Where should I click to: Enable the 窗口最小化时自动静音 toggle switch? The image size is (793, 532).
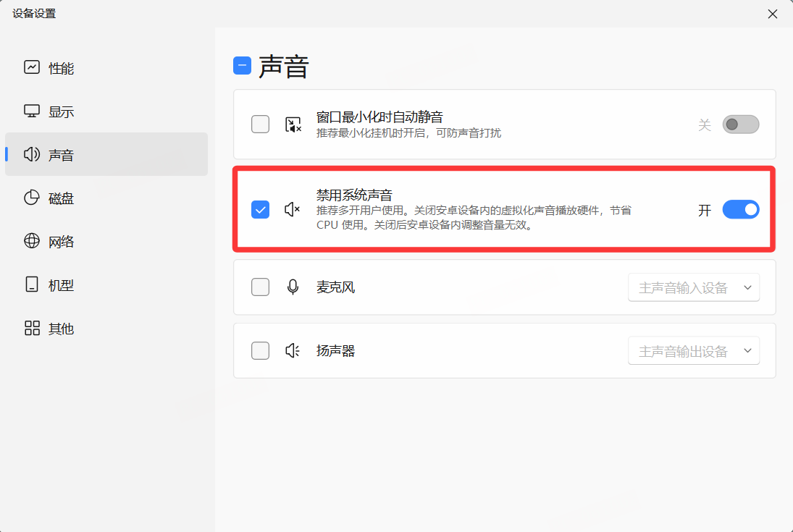[x=740, y=124]
